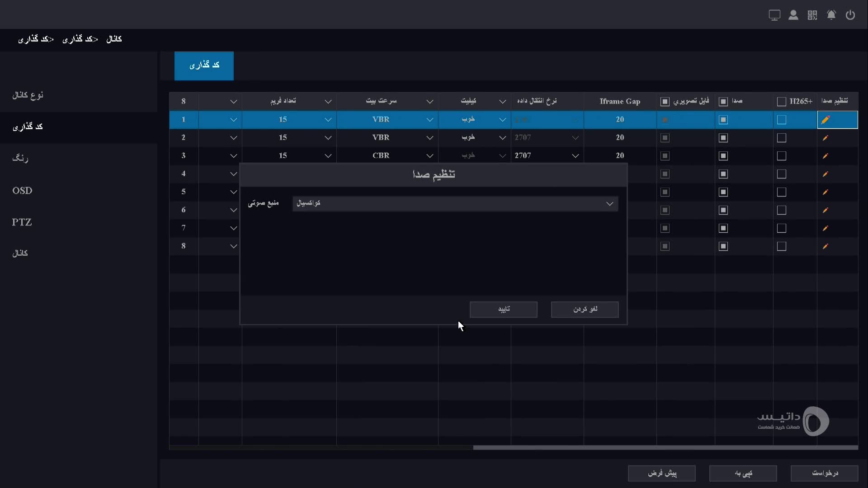This screenshot has width=868, height=488.
Task: Open the alarm bell notifications icon
Action: tap(831, 15)
